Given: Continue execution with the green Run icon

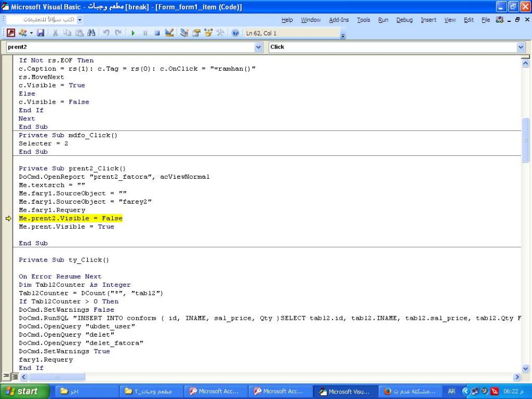Looking at the screenshot, I should click(x=133, y=33).
